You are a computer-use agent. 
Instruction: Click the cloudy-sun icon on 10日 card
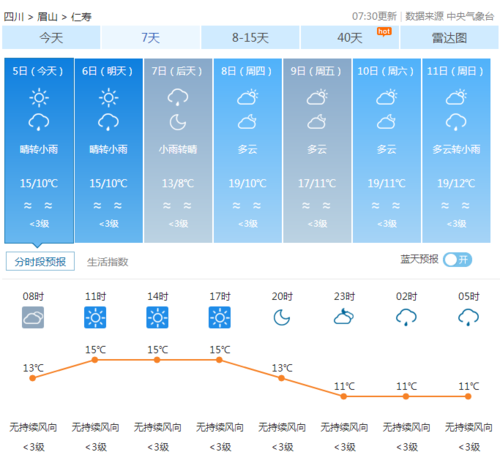(x=387, y=97)
